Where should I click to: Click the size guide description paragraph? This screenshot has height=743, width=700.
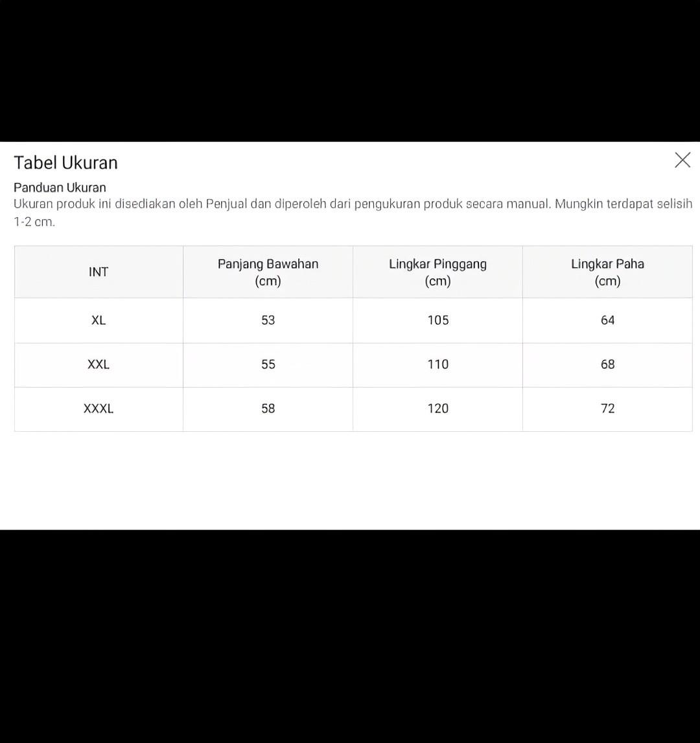coord(353,212)
